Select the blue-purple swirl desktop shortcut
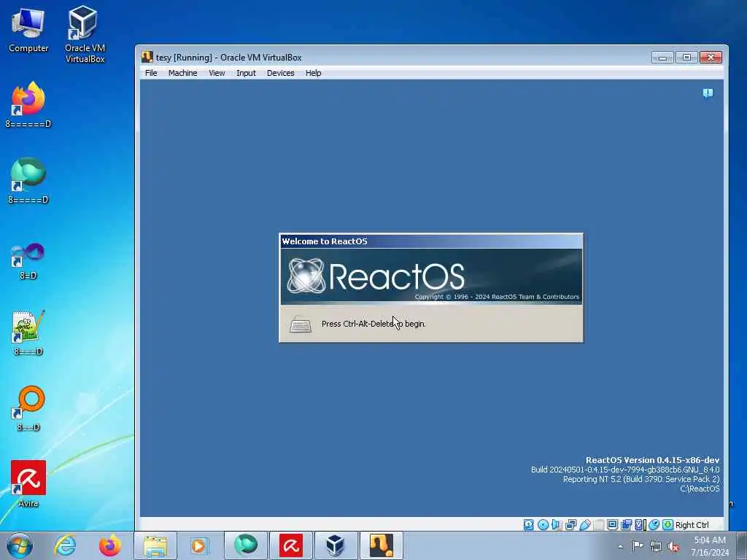 28,261
